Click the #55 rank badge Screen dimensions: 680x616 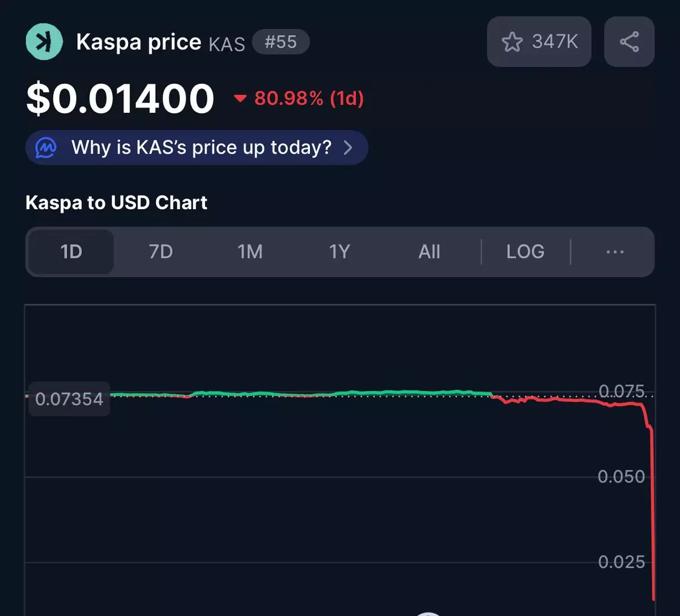click(x=280, y=43)
